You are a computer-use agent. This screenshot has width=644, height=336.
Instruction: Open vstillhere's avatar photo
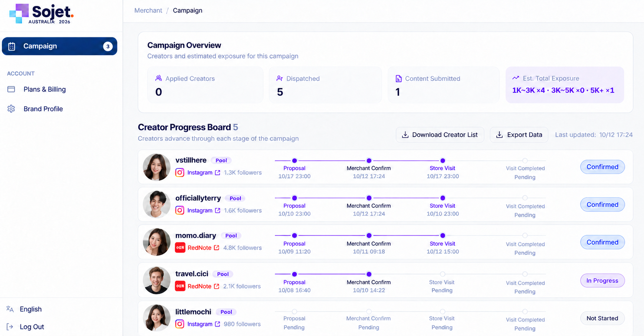[x=157, y=167]
